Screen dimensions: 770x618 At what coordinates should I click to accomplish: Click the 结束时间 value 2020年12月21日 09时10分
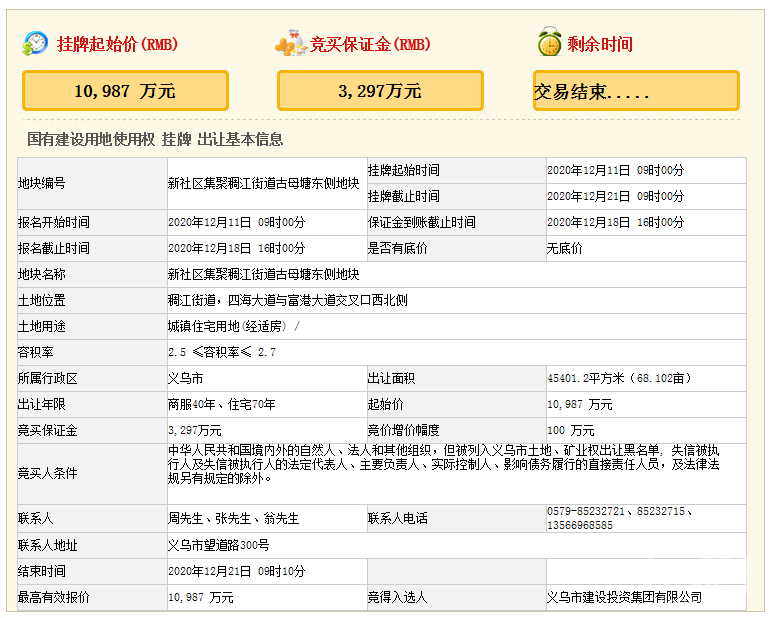(x=236, y=571)
